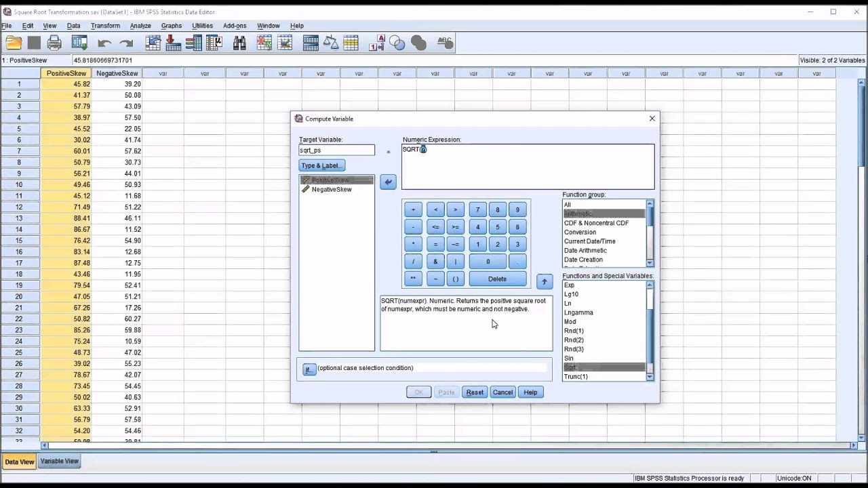Viewport: 868px width, 488px height.
Task: Click the Use variable sets circles icon
Action: coord(397,43)
